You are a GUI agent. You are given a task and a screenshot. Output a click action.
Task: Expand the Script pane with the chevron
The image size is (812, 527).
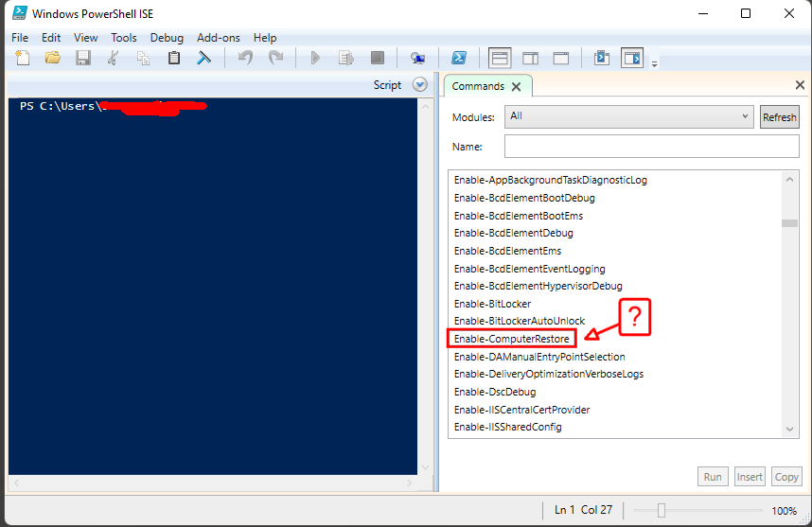pos(420,84)
